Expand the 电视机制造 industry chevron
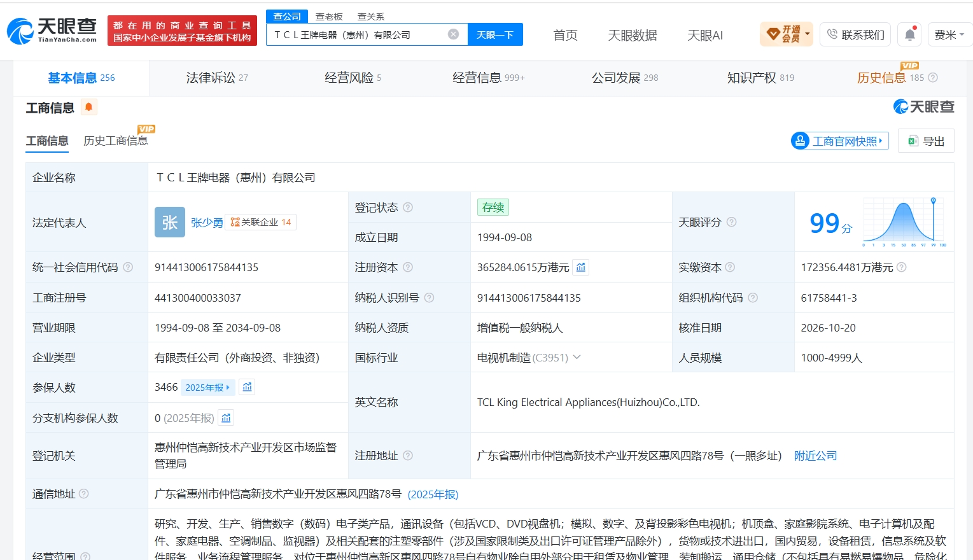Screen dimensions: 973x560 tap(577, 358)
